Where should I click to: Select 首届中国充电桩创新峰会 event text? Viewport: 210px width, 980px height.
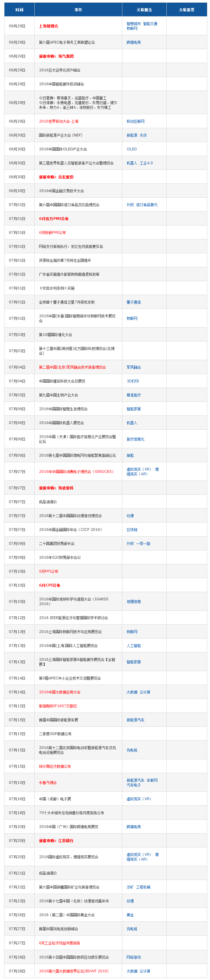pyautogui.click(x=58, y=929)
